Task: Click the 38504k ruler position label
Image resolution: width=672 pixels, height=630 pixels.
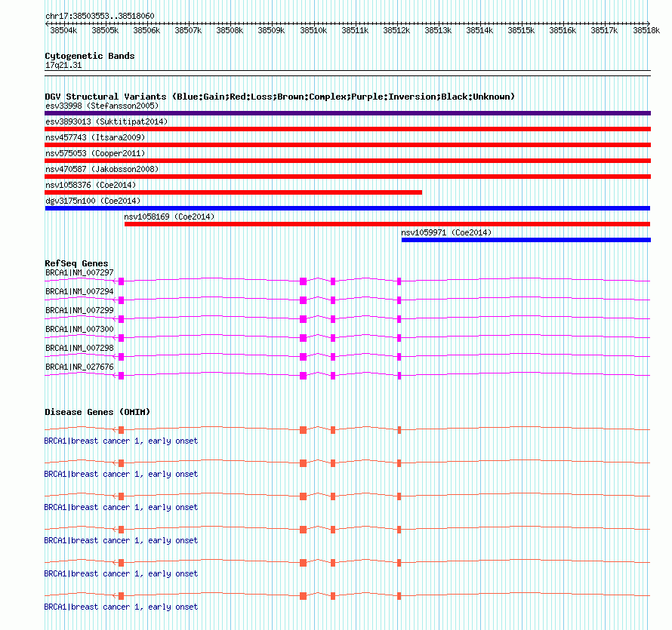Action: pos(63,30)
